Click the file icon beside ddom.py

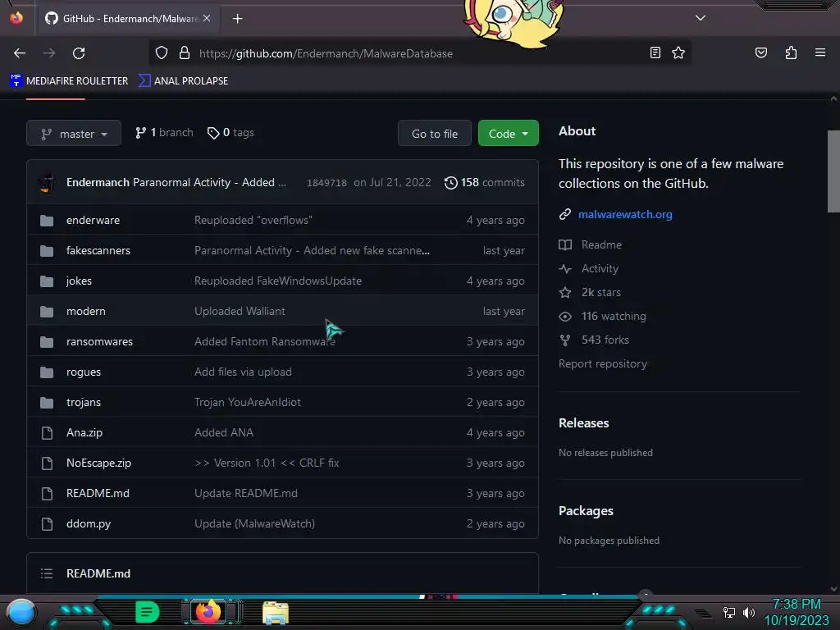47,524
